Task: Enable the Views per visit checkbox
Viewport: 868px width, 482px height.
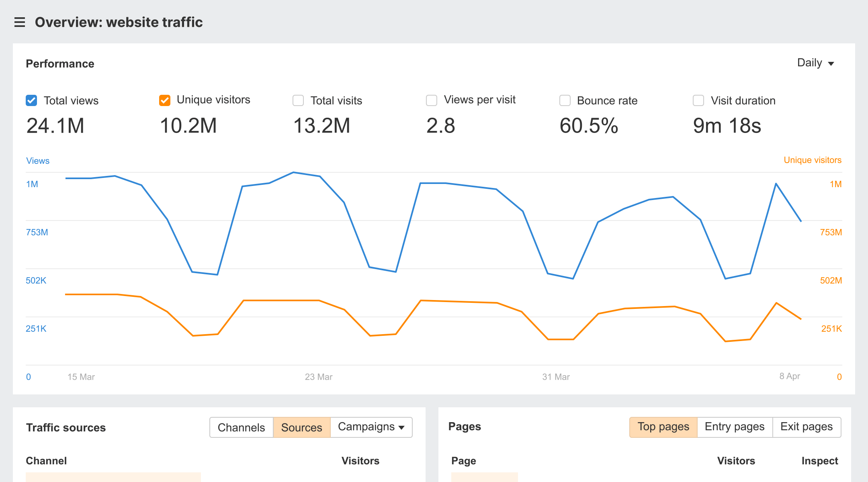Action: coord(432,100)
